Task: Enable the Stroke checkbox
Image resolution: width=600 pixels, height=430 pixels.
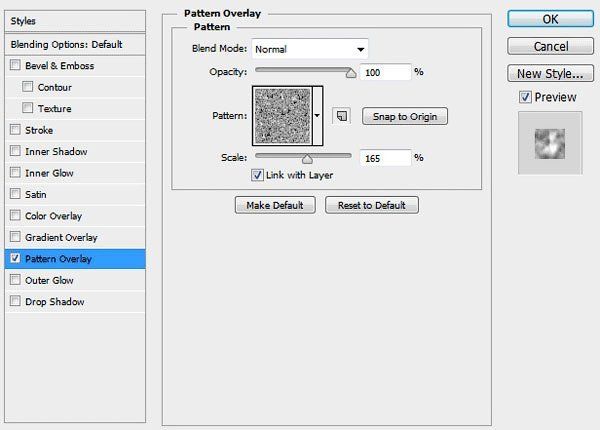Action: [x=15, y=130]
